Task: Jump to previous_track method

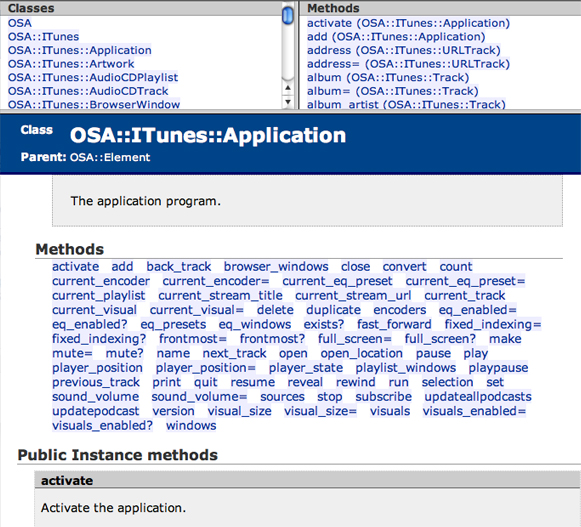Action: [96, 382]
